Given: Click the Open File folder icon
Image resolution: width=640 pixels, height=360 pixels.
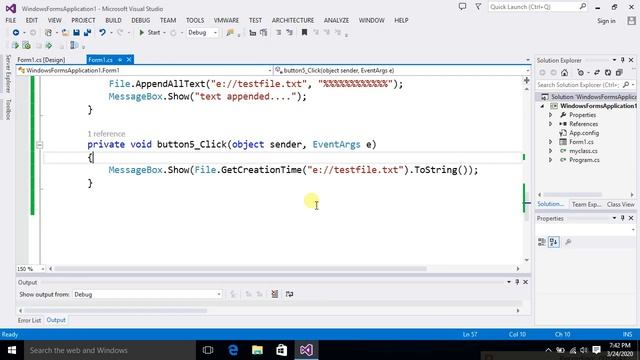Looking at the screenshot, I should [x=65, y=33].
